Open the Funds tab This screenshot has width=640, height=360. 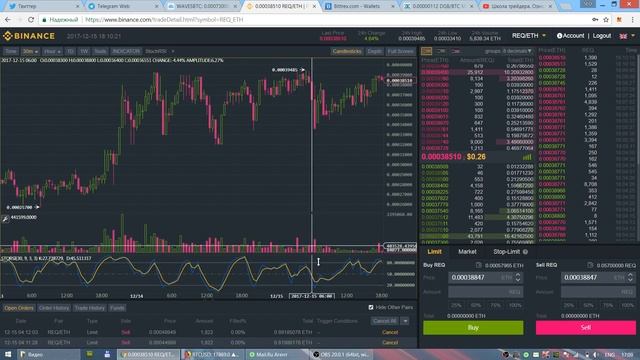tap(117, 308)
